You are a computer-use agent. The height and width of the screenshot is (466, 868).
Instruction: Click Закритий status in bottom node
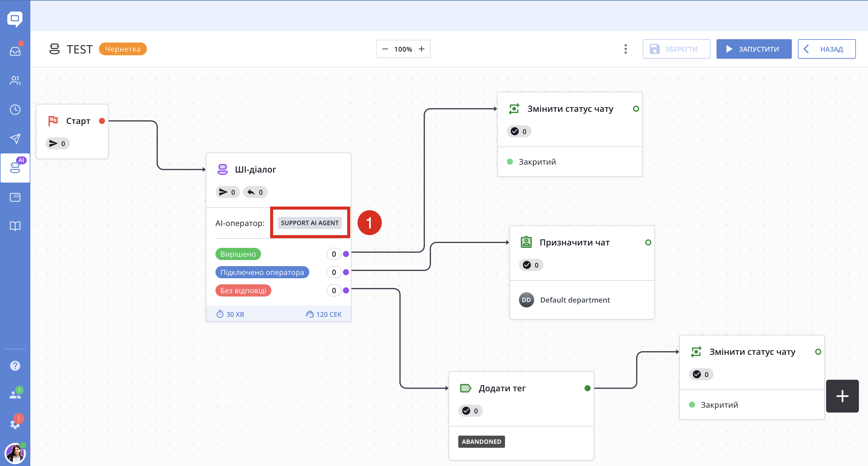click(x=714, y=405)
